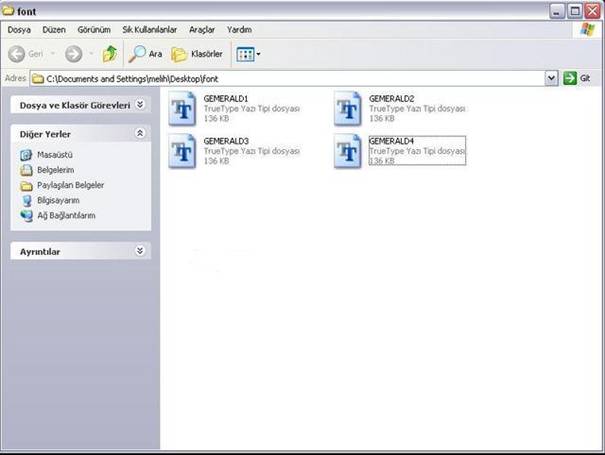Expand Dosya ve Klasör Görevleri panel

point(140,104)
